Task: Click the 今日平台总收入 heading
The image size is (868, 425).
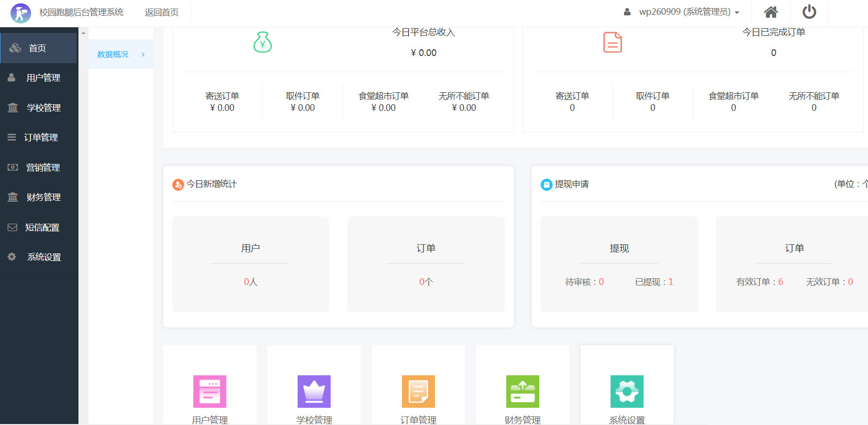Action: tap(423, 32)
